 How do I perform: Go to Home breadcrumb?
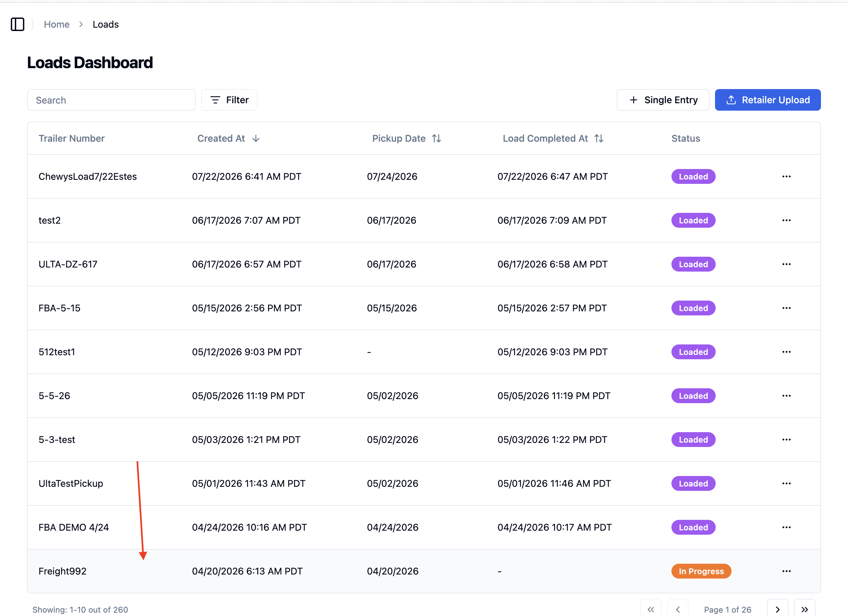tap(56, 24)
